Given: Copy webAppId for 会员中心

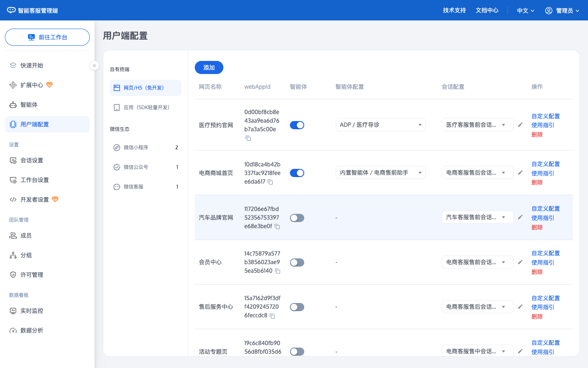Looking at the screenshot, I should click(278, 271).
